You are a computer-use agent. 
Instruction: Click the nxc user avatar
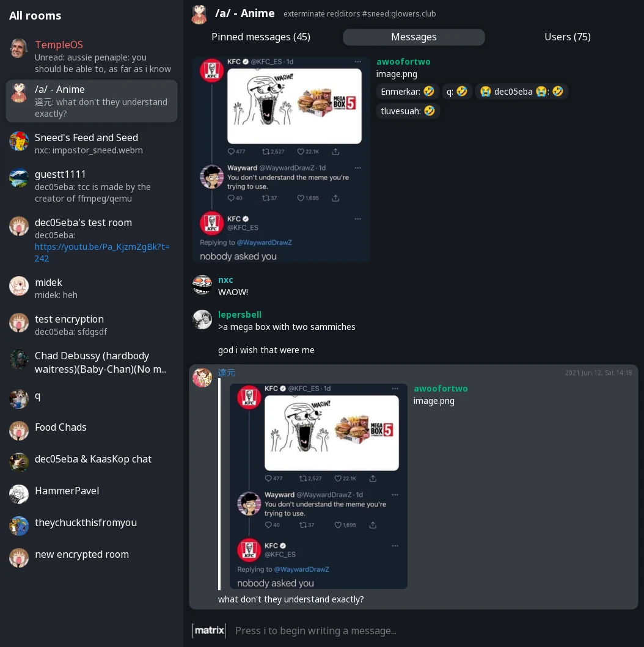(x=202, y=285)
